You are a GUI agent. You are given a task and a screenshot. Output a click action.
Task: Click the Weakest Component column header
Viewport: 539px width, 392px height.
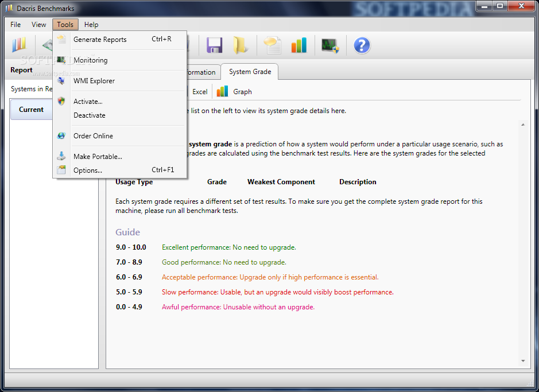[281, 182]
